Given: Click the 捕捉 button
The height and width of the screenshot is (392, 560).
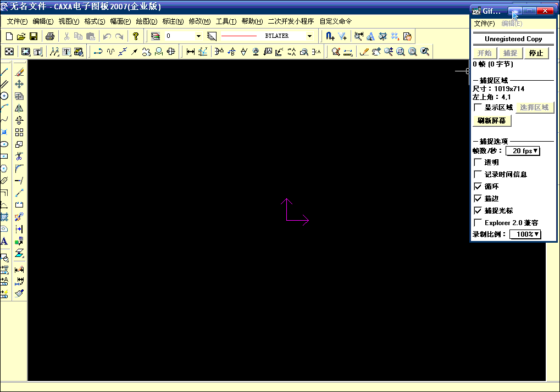Looking at the screenshot, I should point(510,53).
